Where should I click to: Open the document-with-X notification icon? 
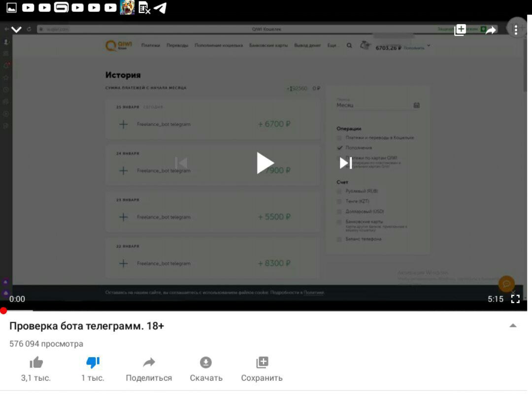pyautogui.click(x=144, y=8)
